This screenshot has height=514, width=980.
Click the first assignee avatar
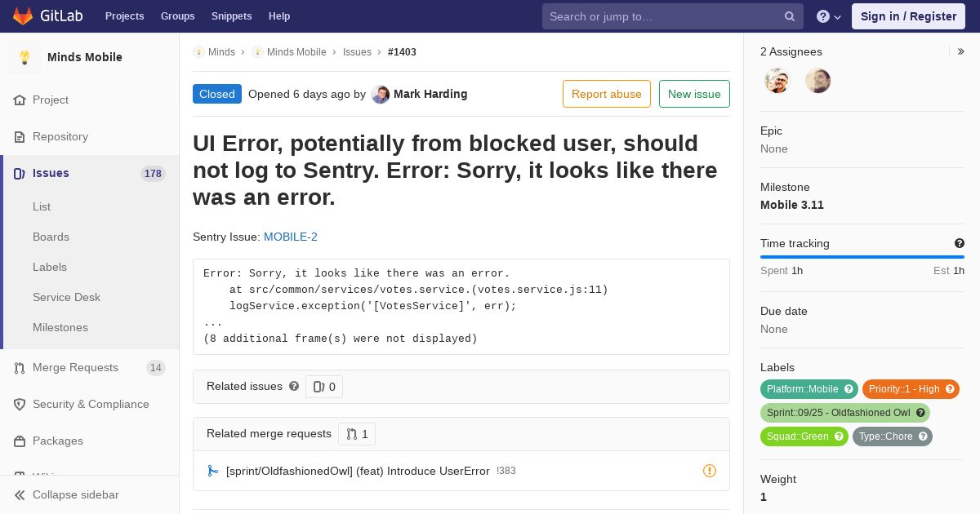tap(777, 81)
